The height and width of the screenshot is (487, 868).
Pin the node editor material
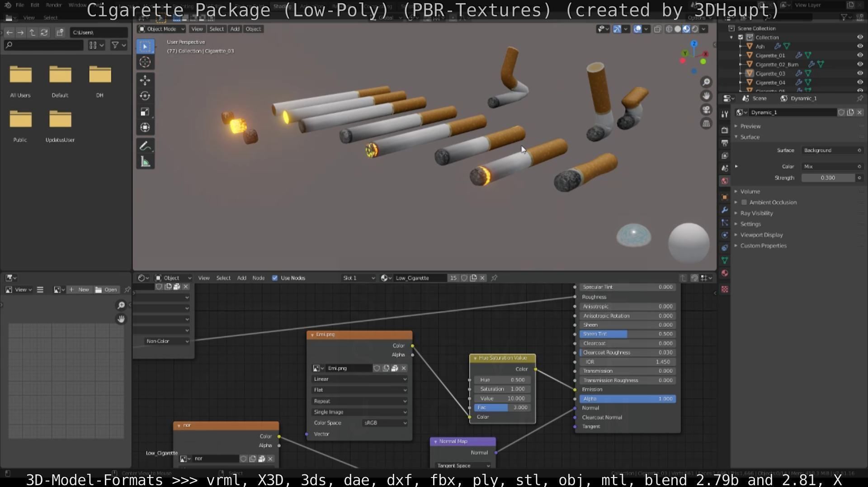494,278
